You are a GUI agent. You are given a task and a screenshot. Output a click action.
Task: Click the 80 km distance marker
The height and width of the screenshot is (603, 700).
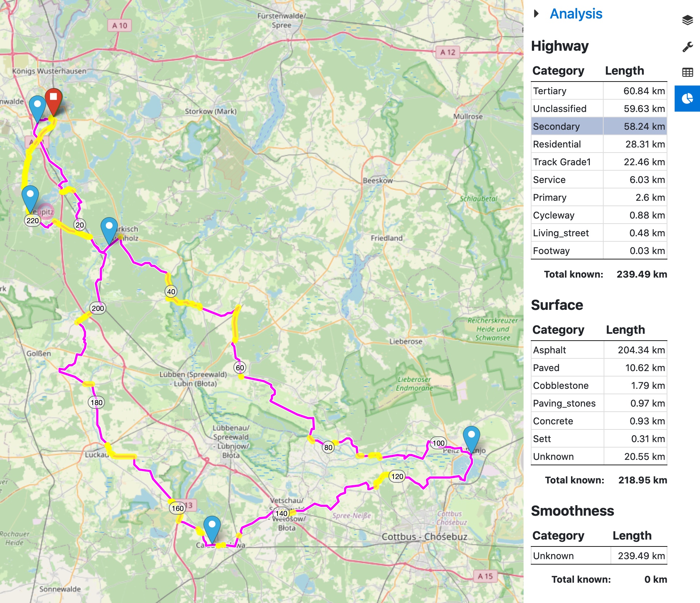[x=328, y=447]
